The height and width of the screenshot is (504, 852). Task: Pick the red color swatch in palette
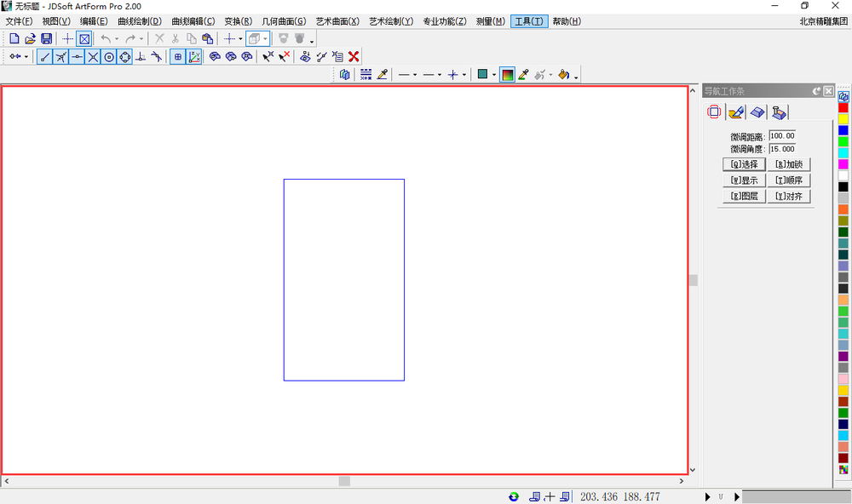point(843,107)
